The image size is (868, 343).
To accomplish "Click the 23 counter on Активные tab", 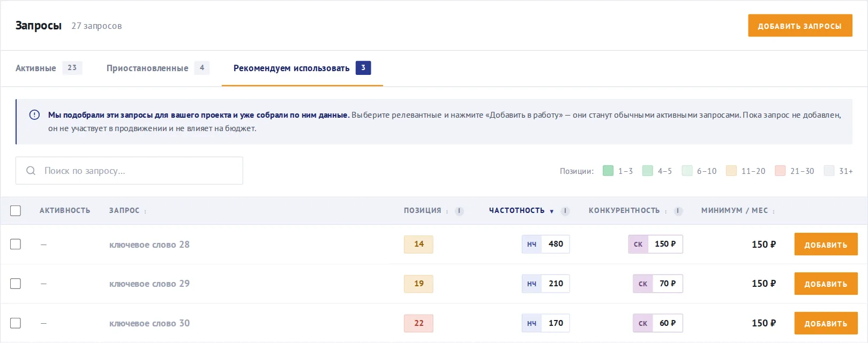I will 72,68.
